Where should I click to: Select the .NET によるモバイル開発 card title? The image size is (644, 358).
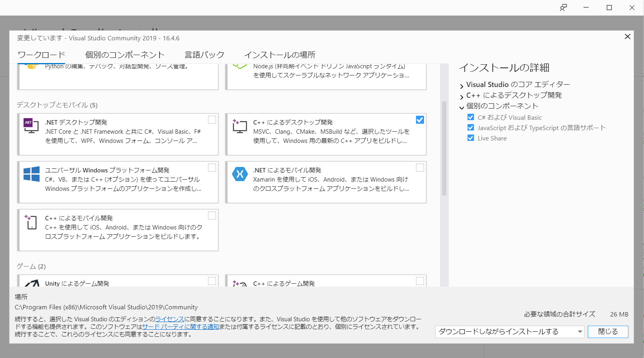pyautogui.click(x=287, y=170)
